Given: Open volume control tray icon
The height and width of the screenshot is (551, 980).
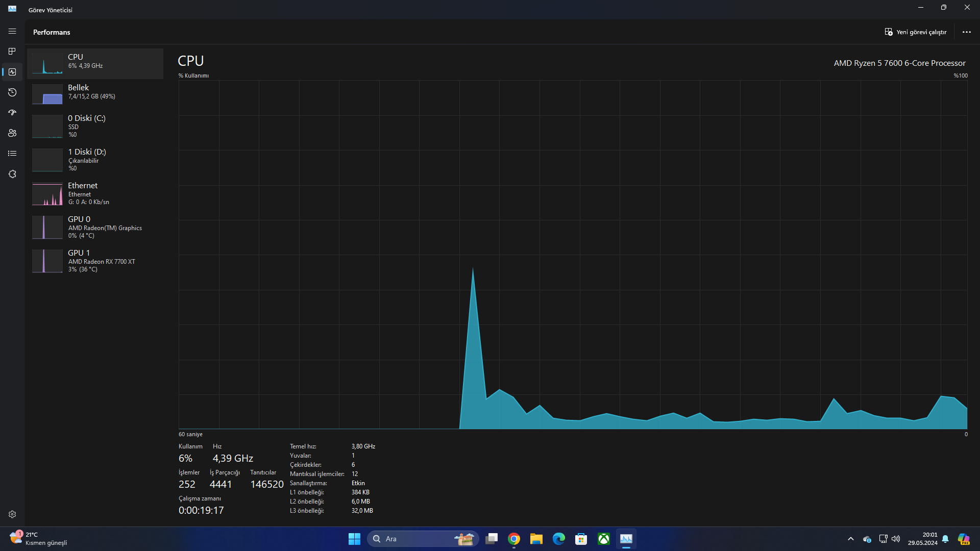Looking at the screenshot, I should coord(896,539).
